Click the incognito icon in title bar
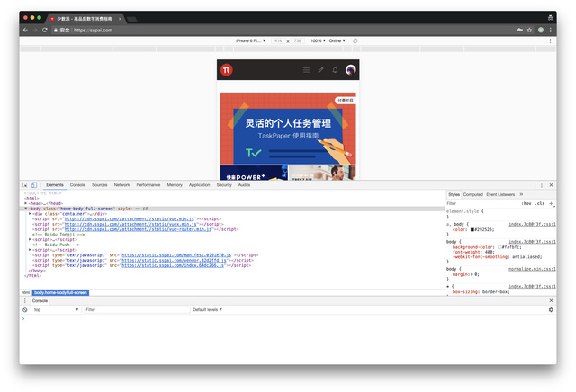 550,18
